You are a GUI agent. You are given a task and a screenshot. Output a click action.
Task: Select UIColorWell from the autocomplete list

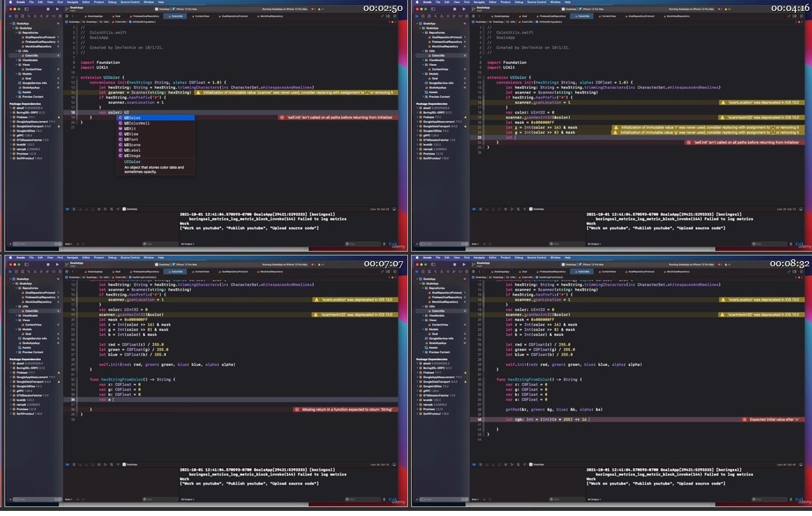tap(137, 123)
